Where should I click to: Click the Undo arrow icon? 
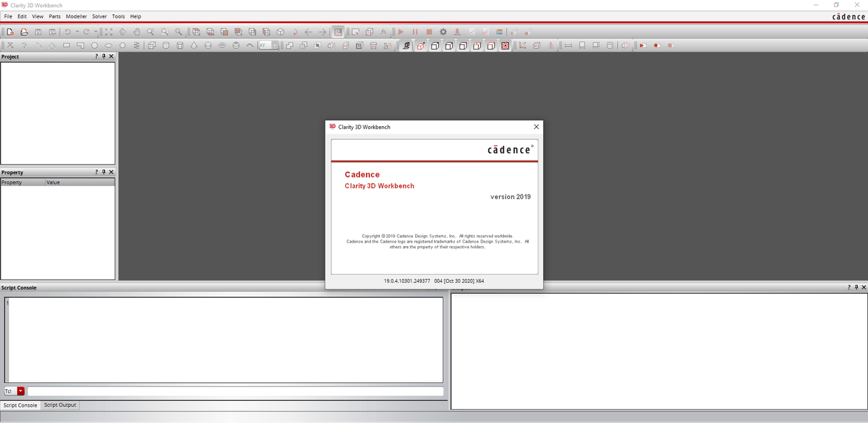(68, 32)
